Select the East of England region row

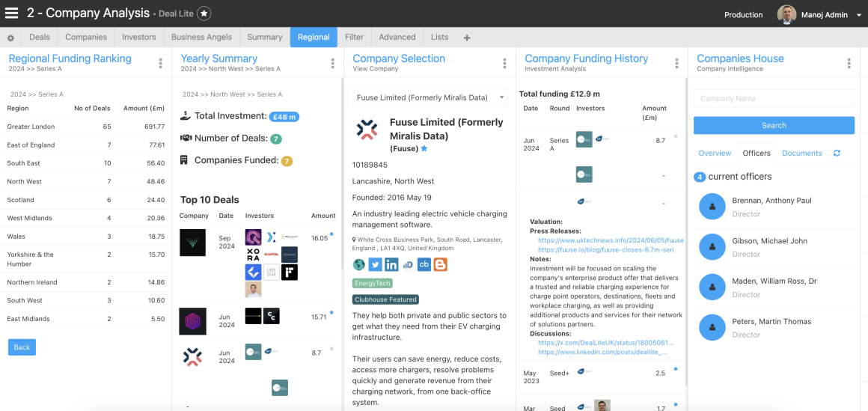[86, 145]
